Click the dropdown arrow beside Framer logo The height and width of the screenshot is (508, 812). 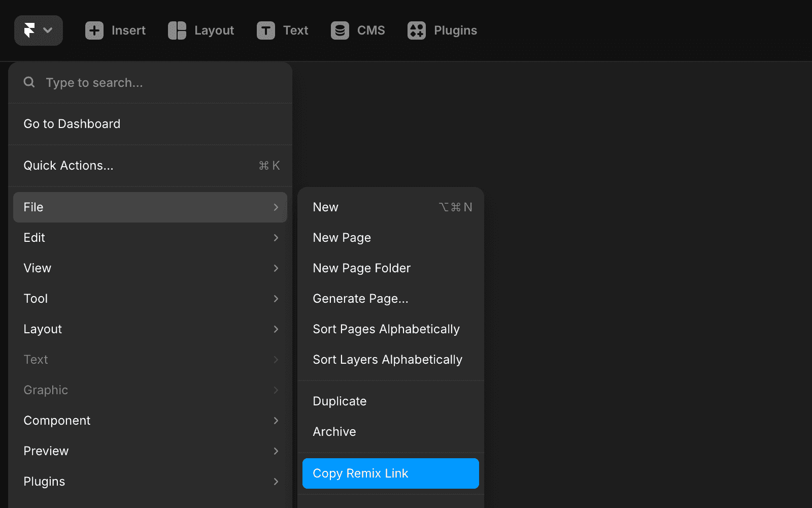point(48,30)
